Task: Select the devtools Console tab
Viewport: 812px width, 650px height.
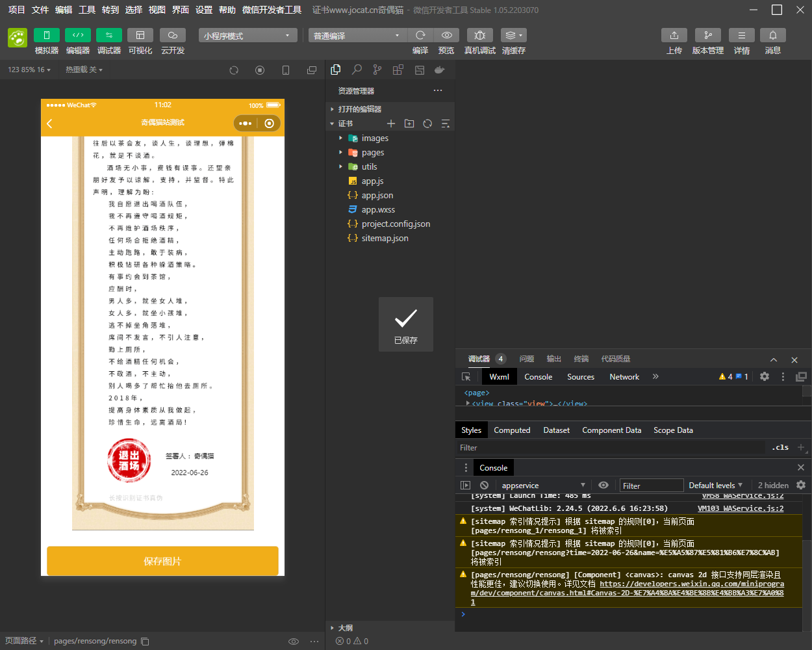Action: (539, 376)
